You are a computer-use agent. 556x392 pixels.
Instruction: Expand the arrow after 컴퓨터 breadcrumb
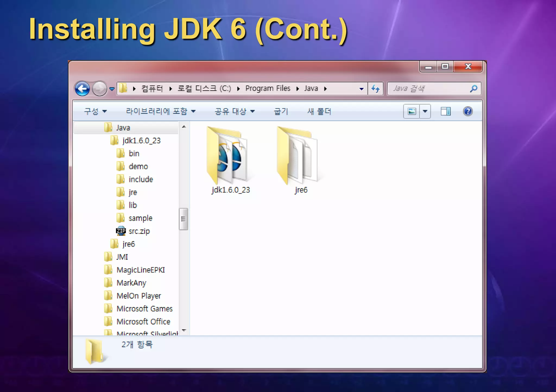click(x=170, y=89)
